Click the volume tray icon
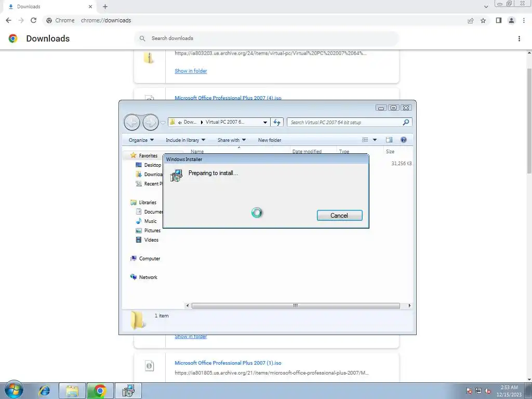Viewport: 532px width, 399px height. [488, 391]
